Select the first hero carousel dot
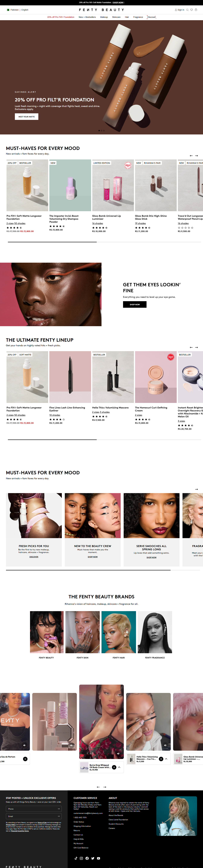Viewport: 203px width, 868px height. [x=99, y=130]
